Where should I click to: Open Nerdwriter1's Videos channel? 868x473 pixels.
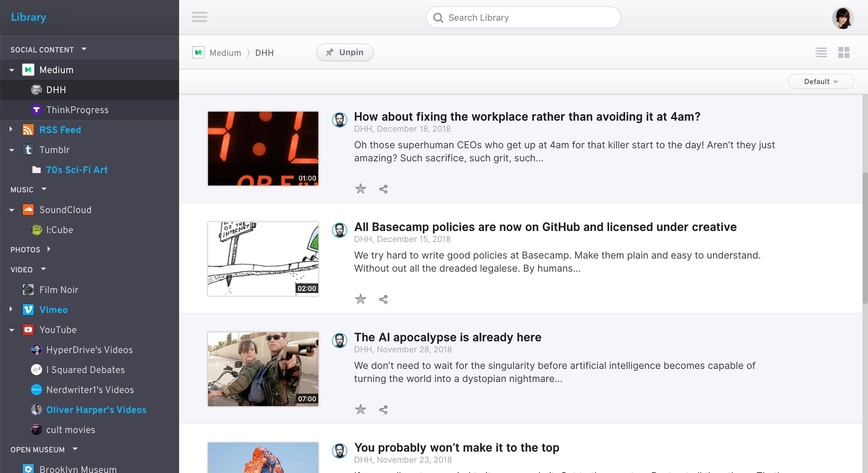tap(90, 390)
